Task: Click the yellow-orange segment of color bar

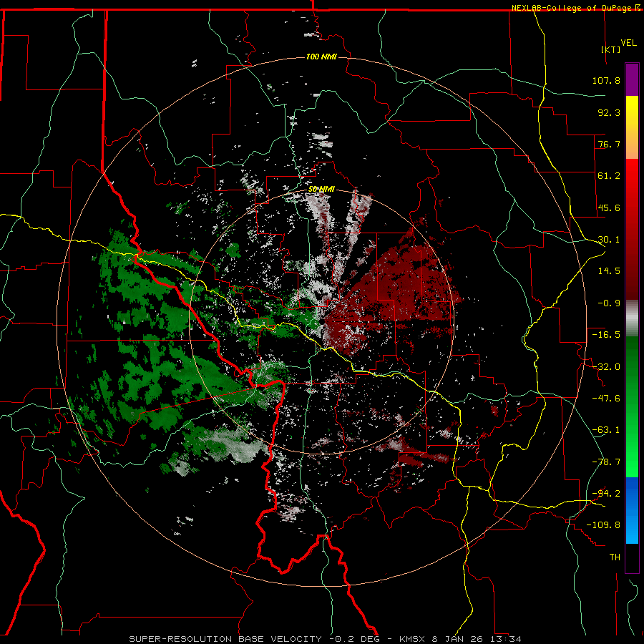Action: pyautogui.click(x=632, y=128)
